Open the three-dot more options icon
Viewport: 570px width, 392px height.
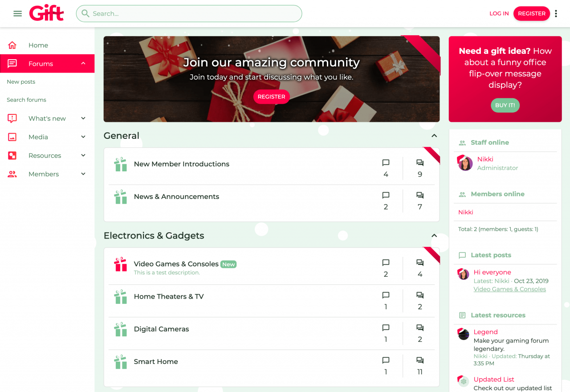point(556,13)
